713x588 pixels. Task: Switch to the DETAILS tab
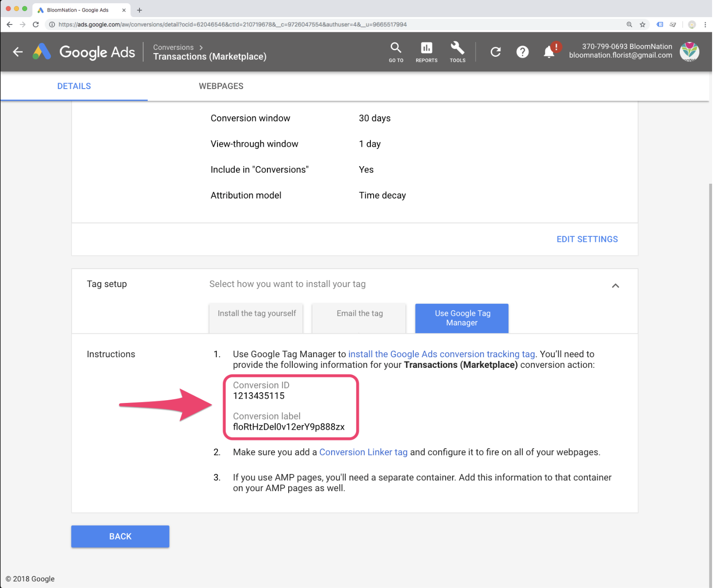coord(74,86)
